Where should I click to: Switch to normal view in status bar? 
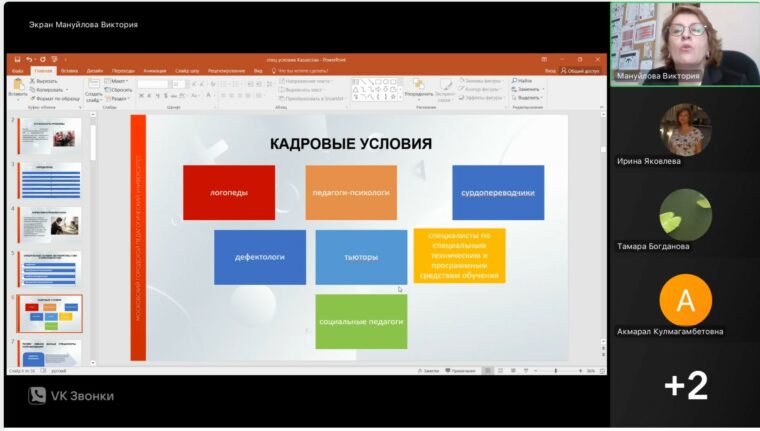(x=488, y=370)
